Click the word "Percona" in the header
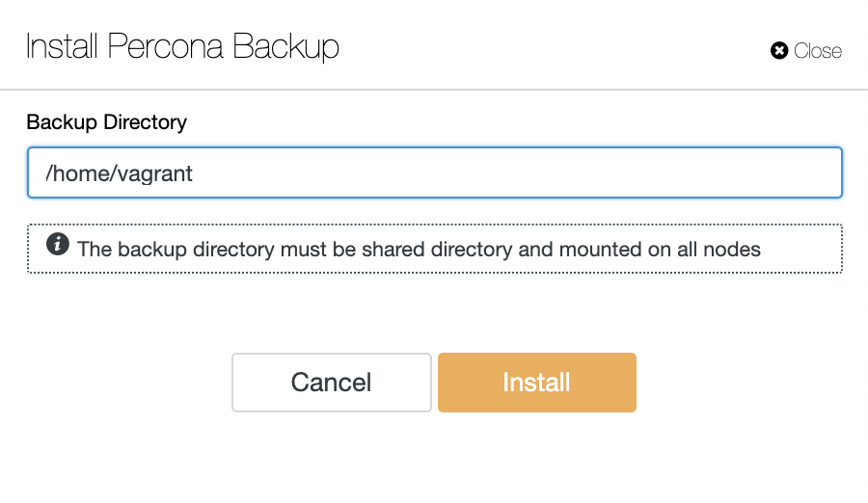This screenshot has width=868, height=503. (x=165, y=46)
